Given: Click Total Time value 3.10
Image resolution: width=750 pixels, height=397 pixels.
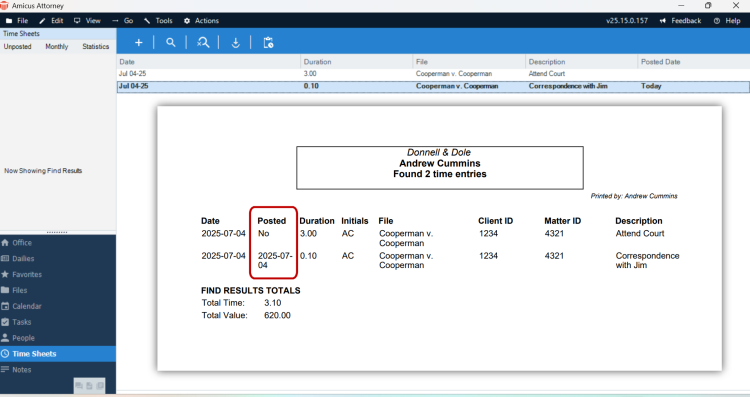Looking at the screenshot, I should (273, 303).
